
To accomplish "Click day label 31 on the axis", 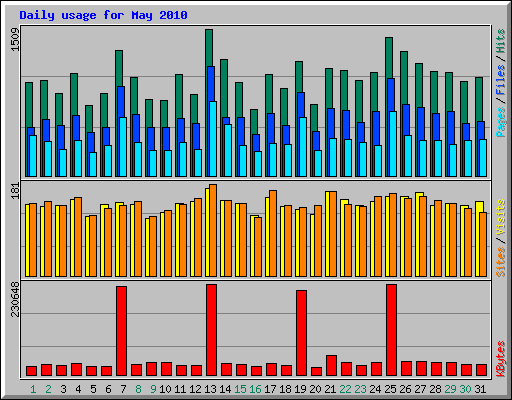I will coord(480,389).
